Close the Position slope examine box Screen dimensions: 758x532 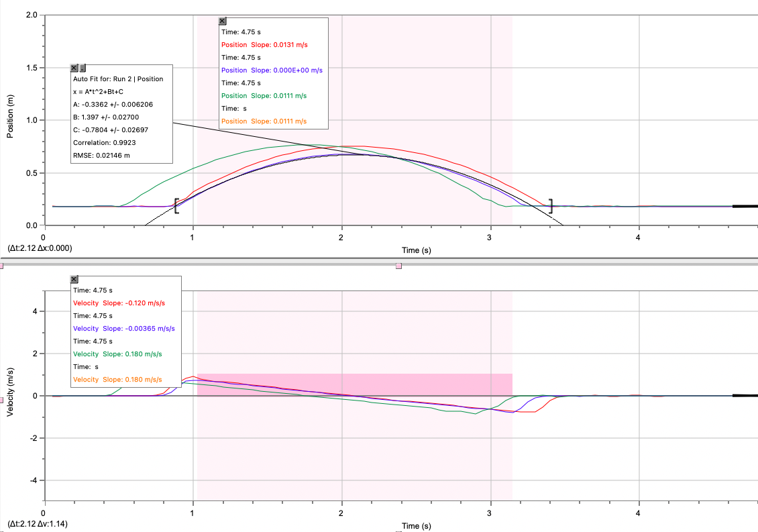click(x=222, y=20)
